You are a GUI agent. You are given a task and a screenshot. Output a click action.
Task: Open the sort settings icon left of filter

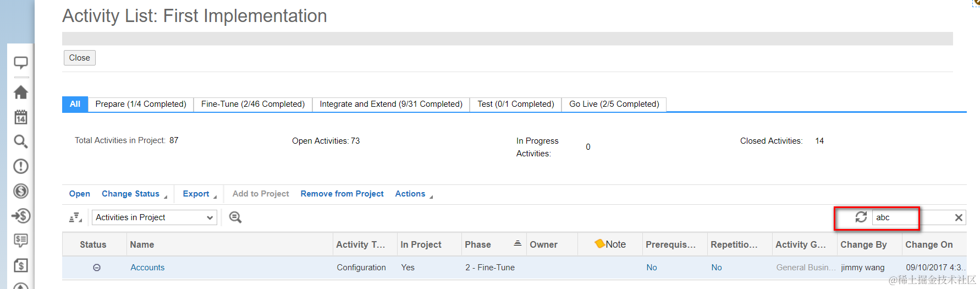coord(75,217)
